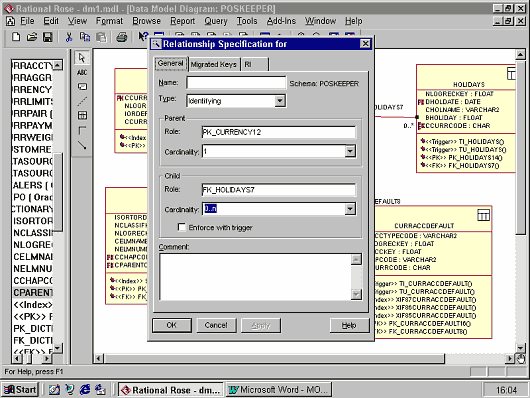Click the table icon on the HOLIDAYS entity
Viewport: 530px width, 398px height.
[x=511, y=73]
